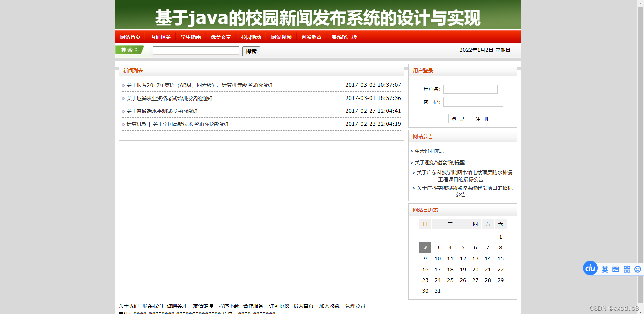Open the 系统留言板 navigation item
Image resolution: width=644 pixels, height=314 pixels.
click(x=344, y=37)
